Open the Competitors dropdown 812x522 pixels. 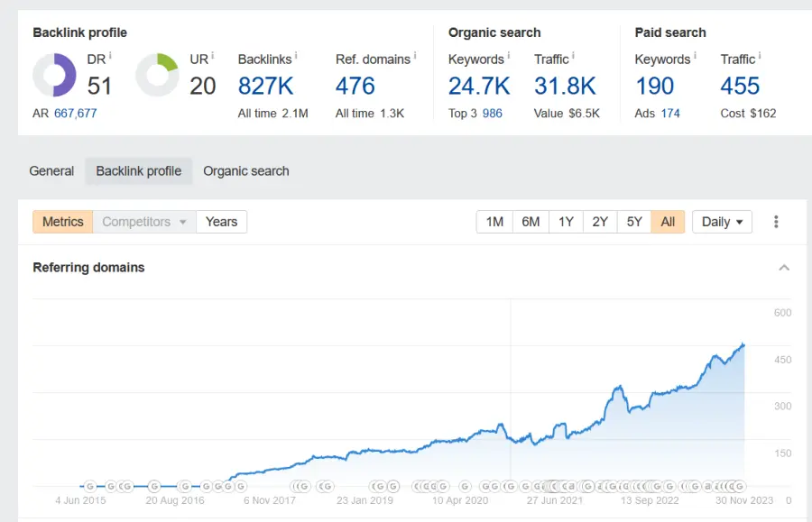144,222
